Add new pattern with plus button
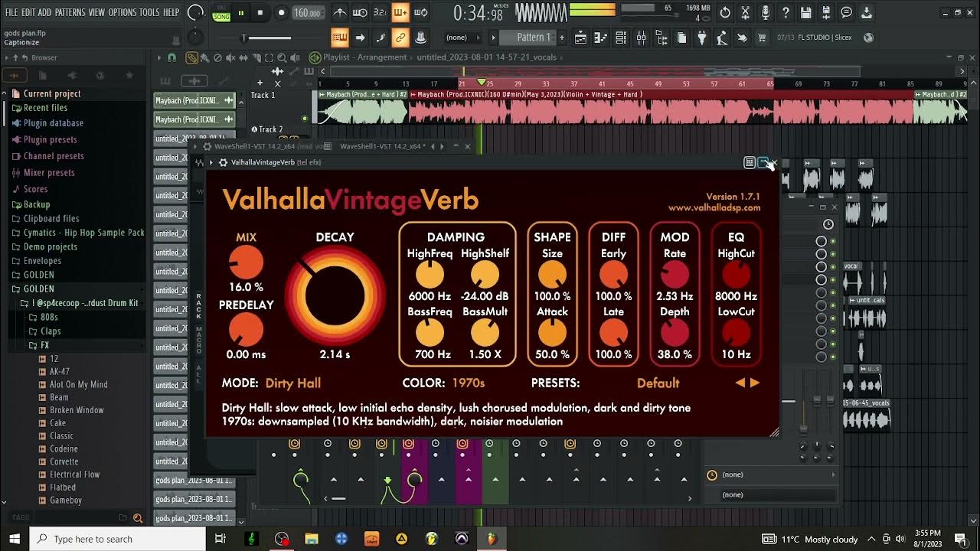 561,37
